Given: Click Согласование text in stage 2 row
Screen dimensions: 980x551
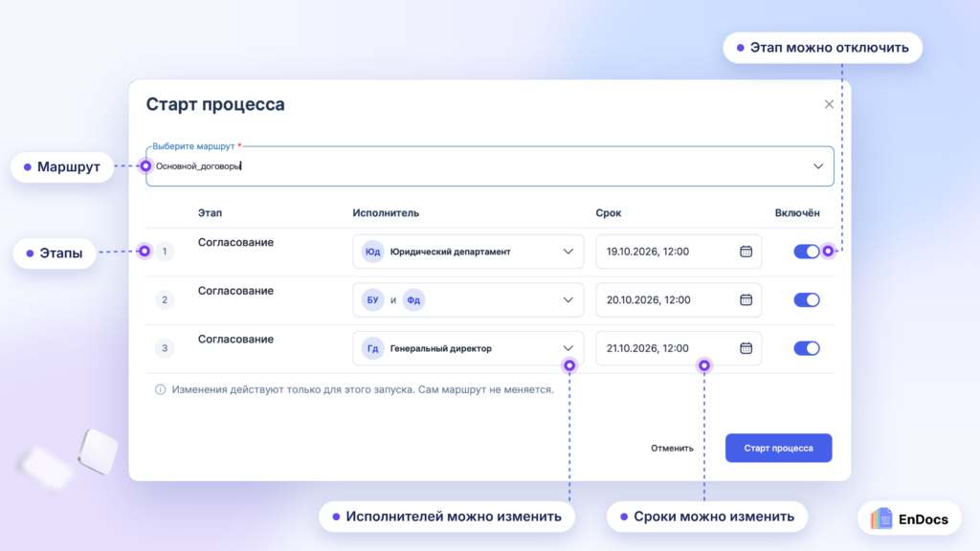Looking at the screenshot, I should 235,291.
